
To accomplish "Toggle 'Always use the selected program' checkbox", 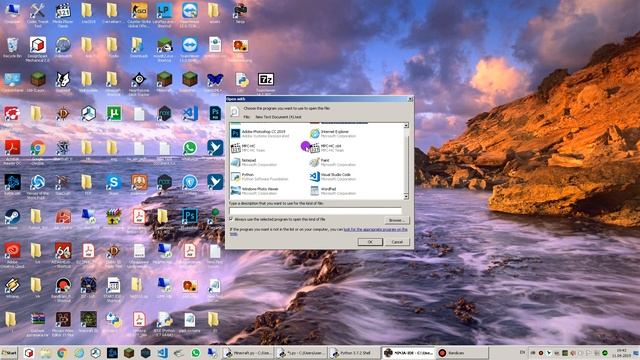I will coord(231,220).
